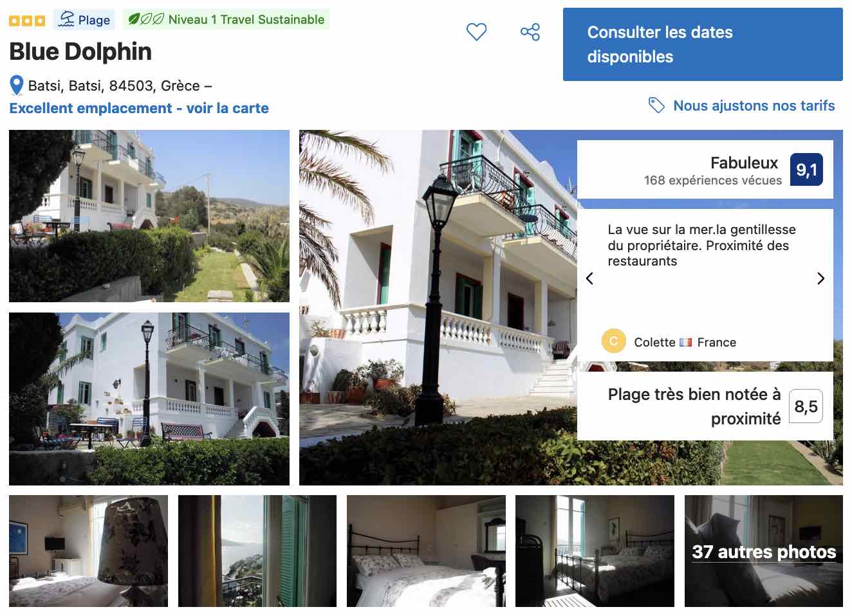Open the top-left garden path photo
Viewport: 852px width, 616px height.
click(149, 216)
